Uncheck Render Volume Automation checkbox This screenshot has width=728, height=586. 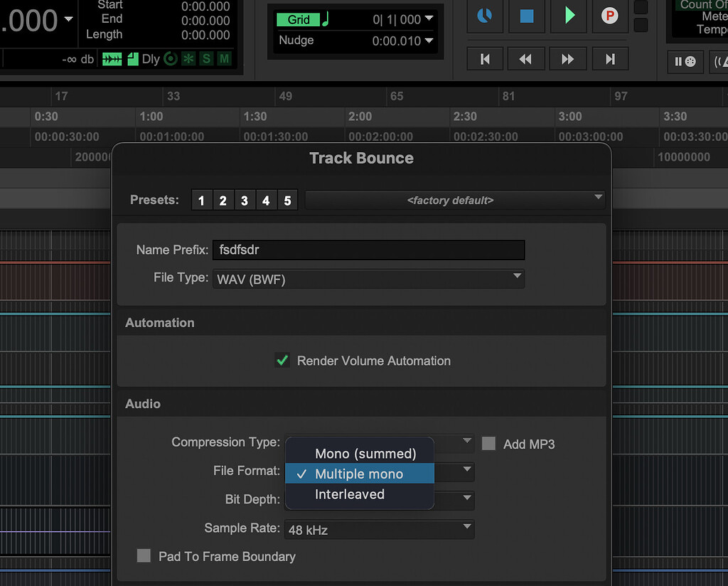click(x=282, y=361)
